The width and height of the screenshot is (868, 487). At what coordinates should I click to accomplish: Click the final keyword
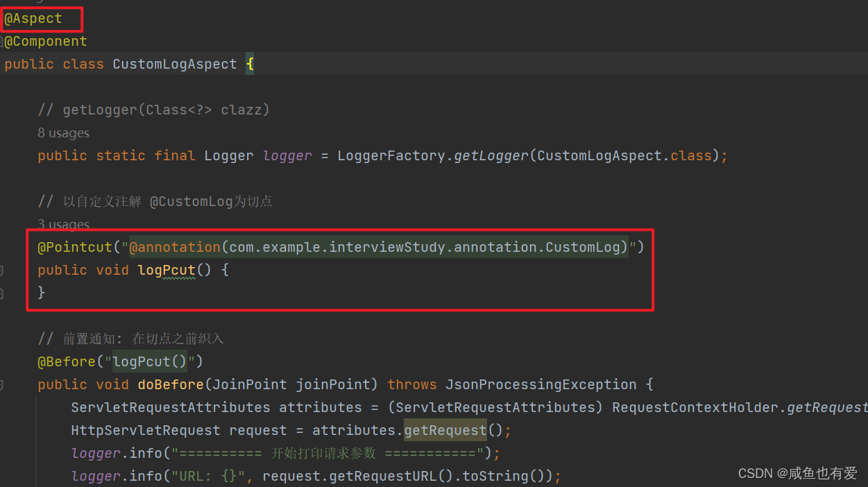tap(175, 156)
